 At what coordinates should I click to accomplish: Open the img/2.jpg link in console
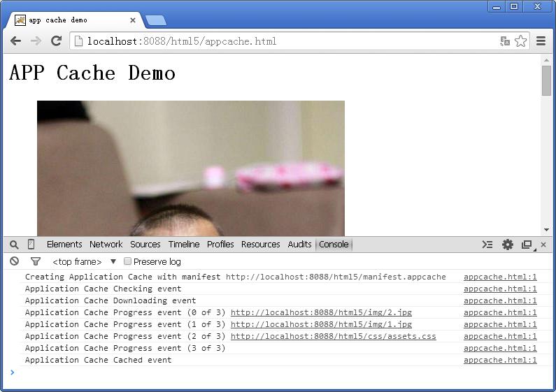321,312
